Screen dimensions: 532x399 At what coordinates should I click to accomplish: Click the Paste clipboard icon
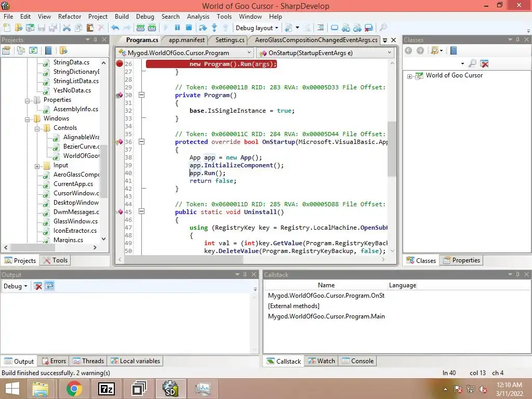click(x=90, y=28)
